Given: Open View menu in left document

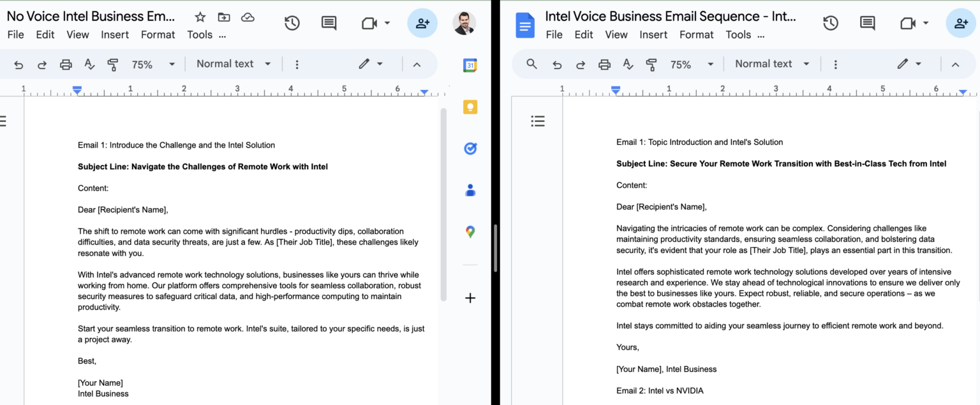Looking at the screenshot, I should 78,34.
